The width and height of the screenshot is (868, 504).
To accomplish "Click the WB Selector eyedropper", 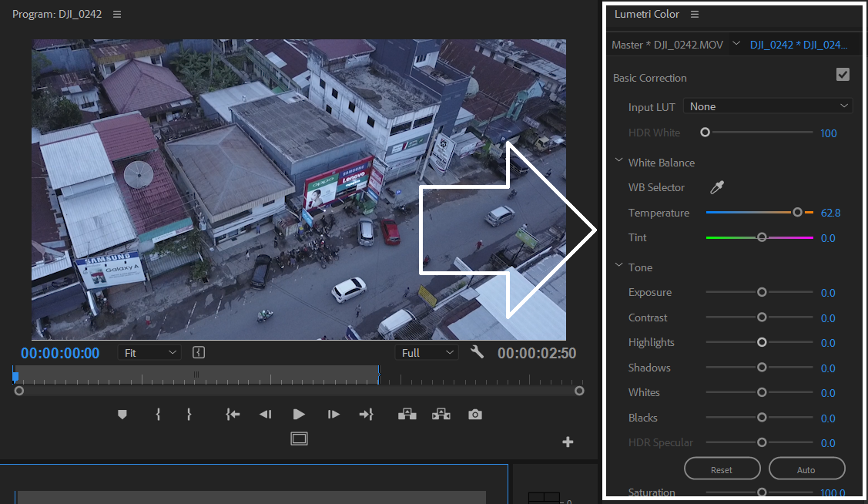I will pos(716,187).
